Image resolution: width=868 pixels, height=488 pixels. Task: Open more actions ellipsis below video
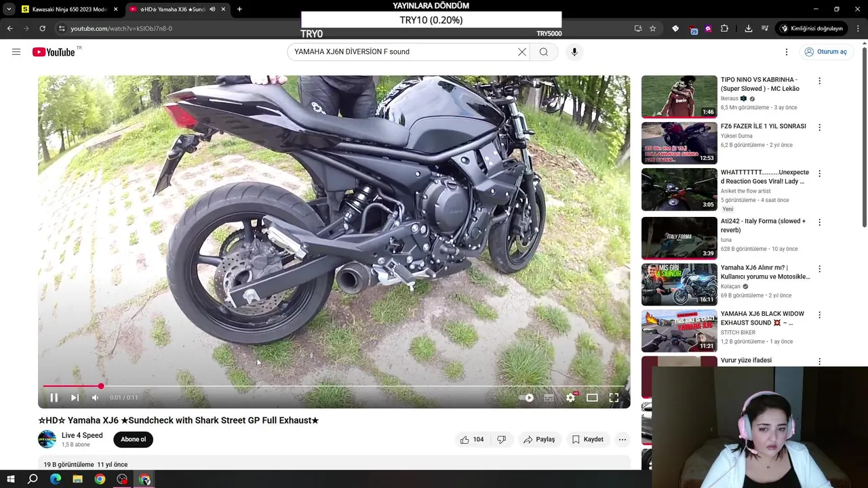pyautogui.click(x=622, y=439)
